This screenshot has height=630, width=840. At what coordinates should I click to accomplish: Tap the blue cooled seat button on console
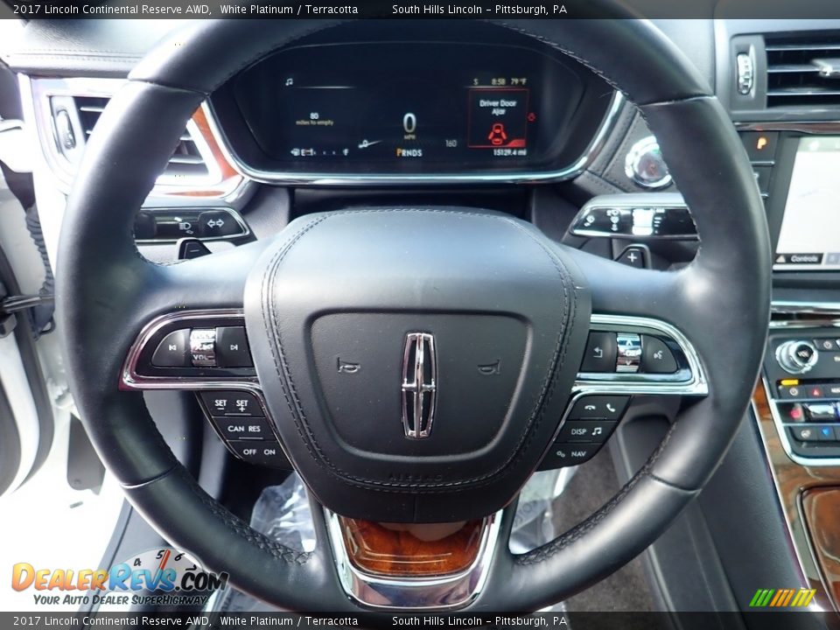tap(826, 431)
